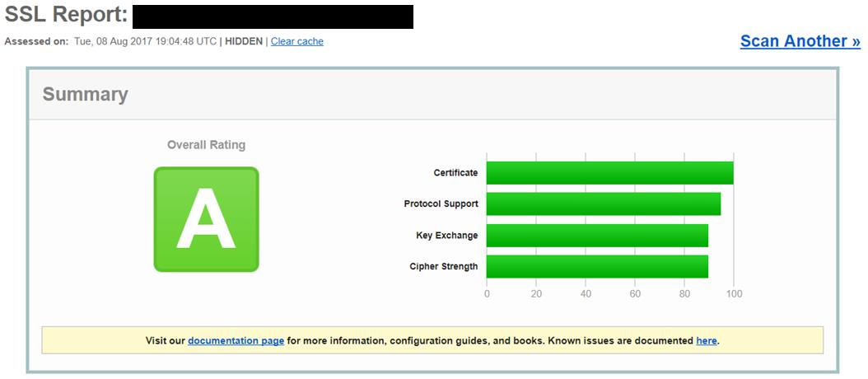This screenshot has height=379, width=868.
Task: Select the Cipher Strength green bar
Action: pos(597,267)
